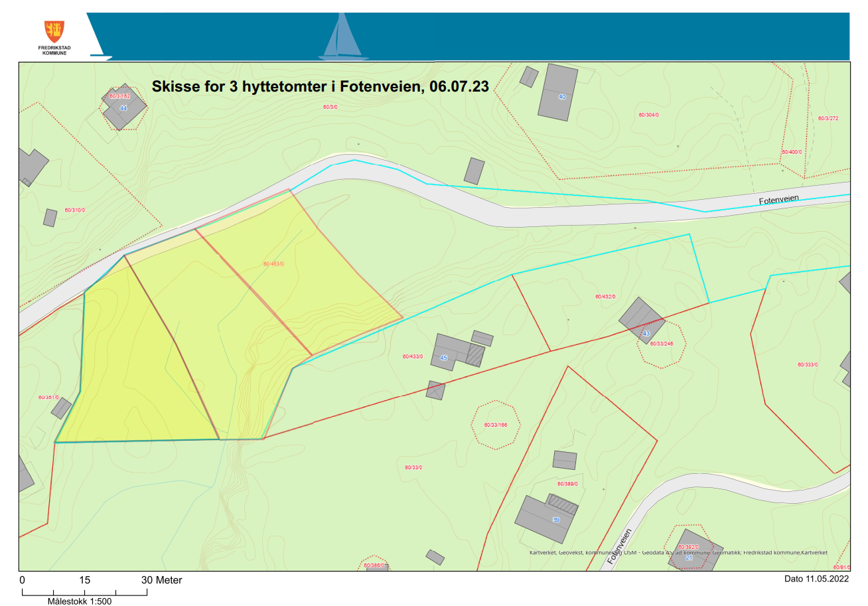Click the Dato 11.05.2022 date label
This screenshot has width=868, height=606.
pos(816,579)
